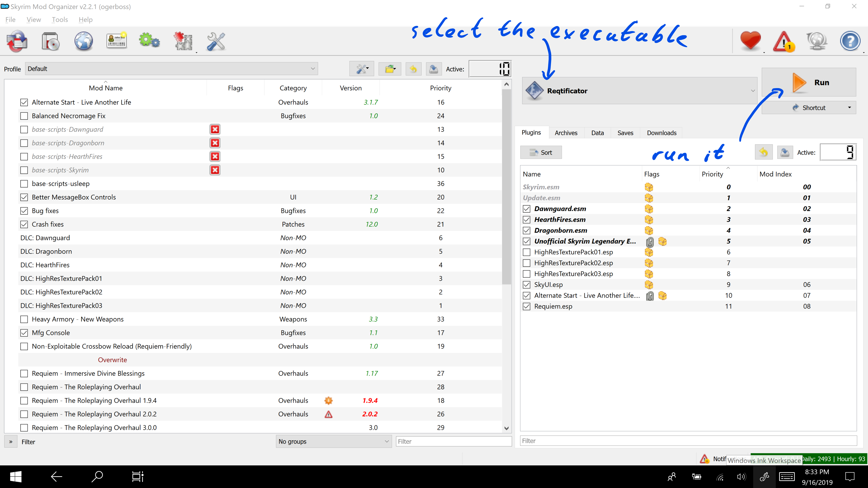Open the Windows Ink Workspace pen icon
This screenshot has width=868, height=488.
click(764, 476)
